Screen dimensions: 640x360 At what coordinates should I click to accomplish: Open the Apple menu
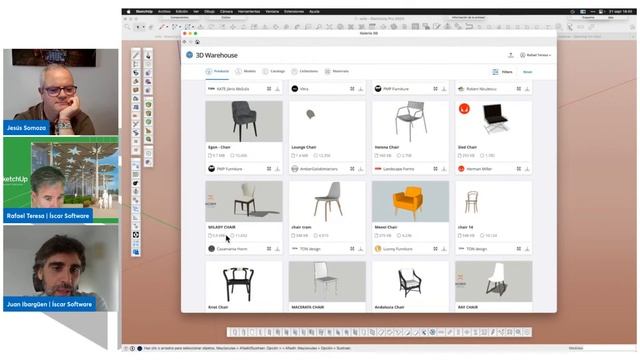point(129,12)
